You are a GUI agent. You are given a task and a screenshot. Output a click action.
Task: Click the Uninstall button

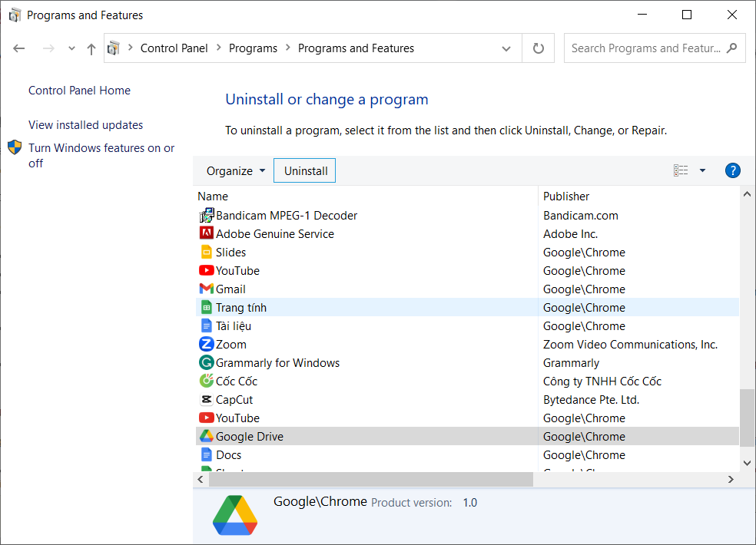(x=305, y=171)
